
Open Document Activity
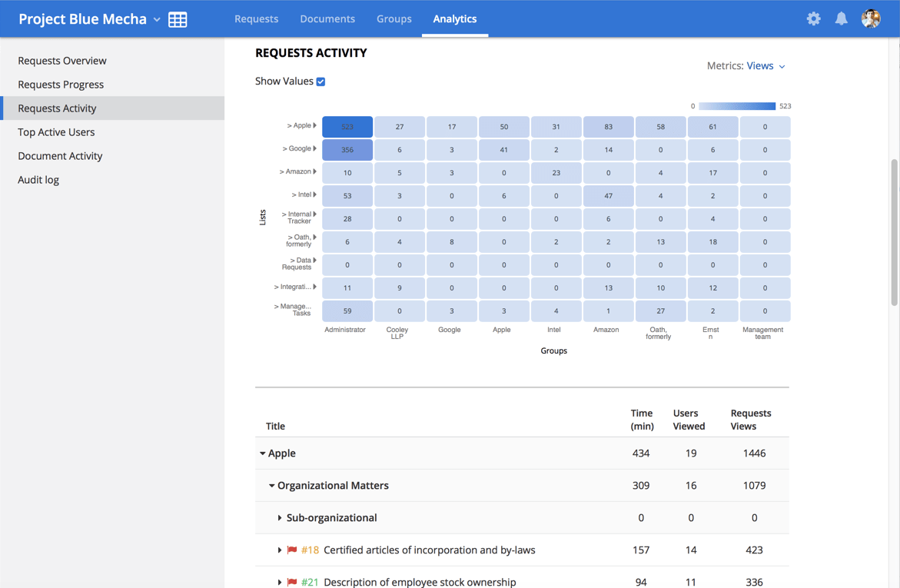(59, 155)
